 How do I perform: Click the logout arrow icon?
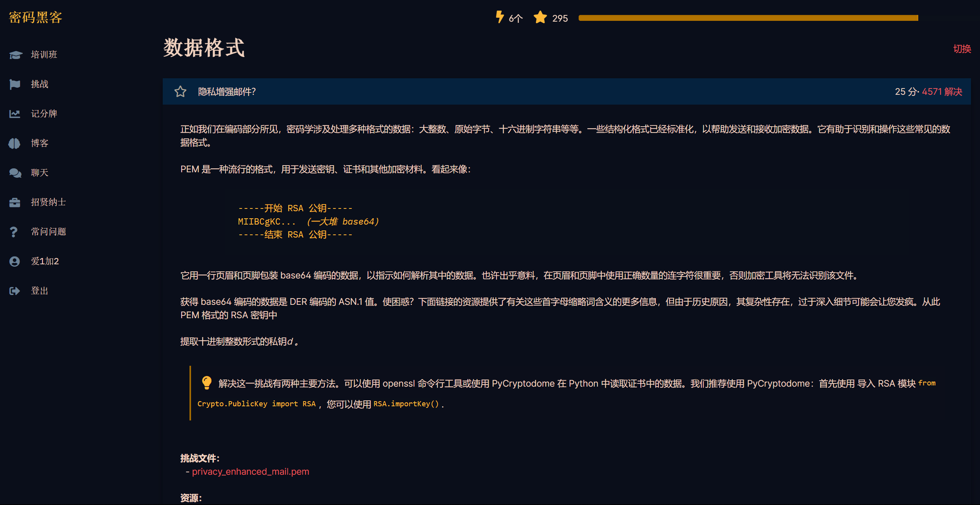(15, 291)
